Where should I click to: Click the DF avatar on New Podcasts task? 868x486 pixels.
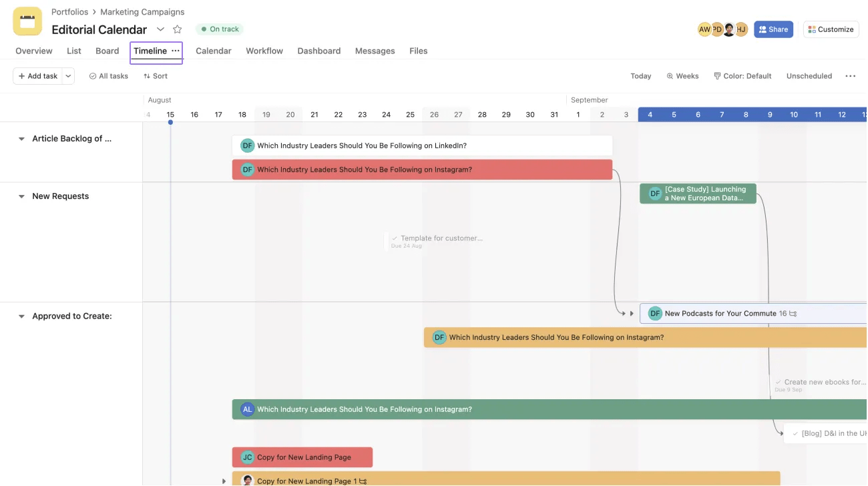[x=654, y=312]
